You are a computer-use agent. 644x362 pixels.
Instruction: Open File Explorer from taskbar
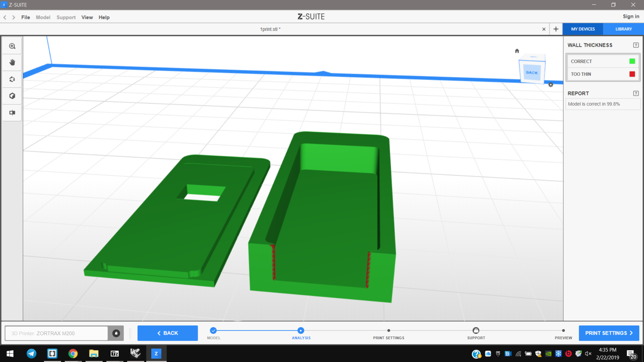[x=94, y=354]
